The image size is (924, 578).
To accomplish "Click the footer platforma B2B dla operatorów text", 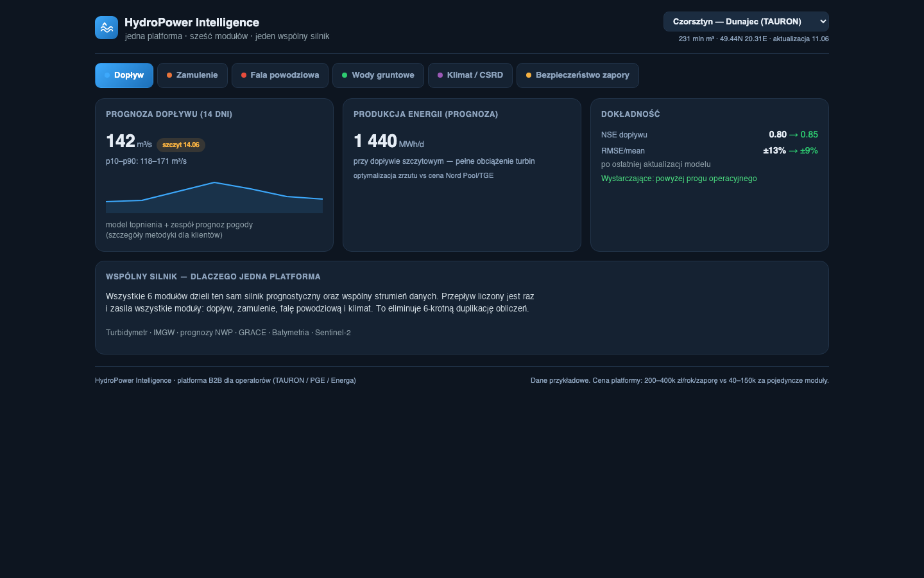I will [225, 381].
